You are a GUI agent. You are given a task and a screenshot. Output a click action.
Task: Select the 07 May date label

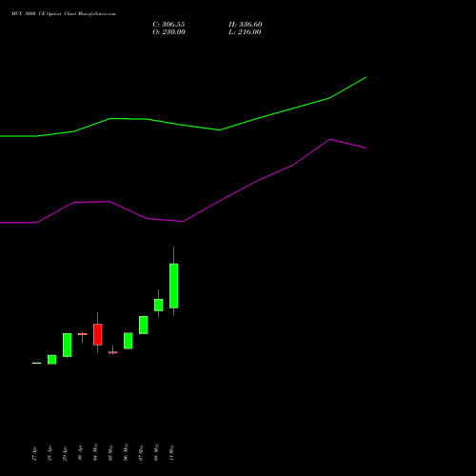(x=141, y=452)
